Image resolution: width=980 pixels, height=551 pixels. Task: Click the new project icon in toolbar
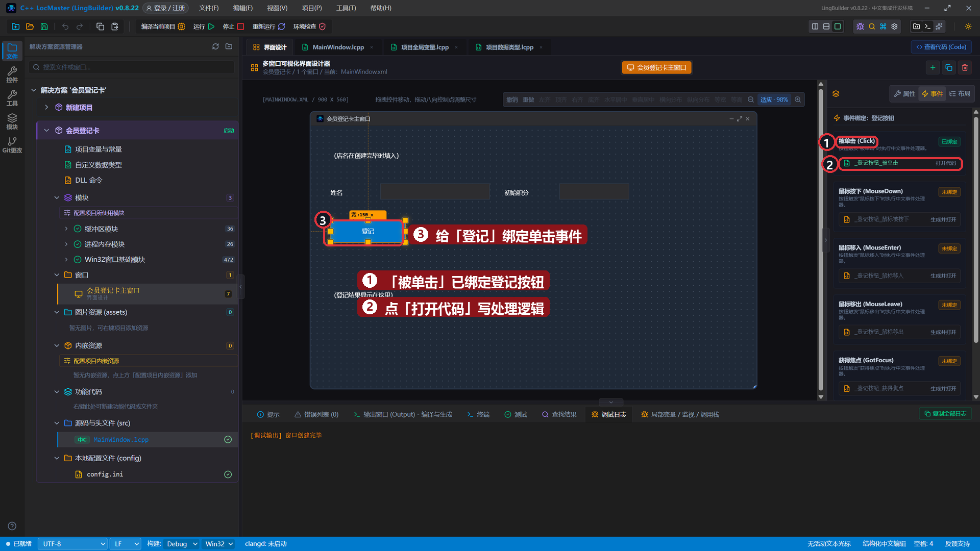[16, 27]
